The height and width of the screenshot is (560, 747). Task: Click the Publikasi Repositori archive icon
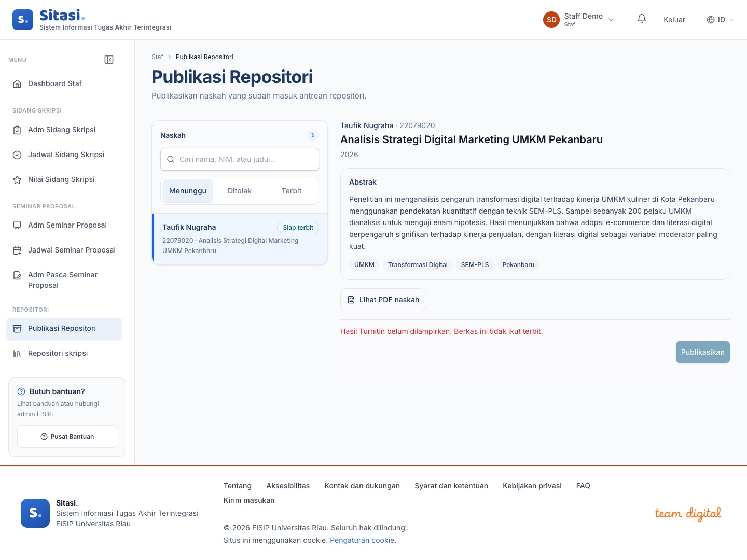tap(17, 329)
